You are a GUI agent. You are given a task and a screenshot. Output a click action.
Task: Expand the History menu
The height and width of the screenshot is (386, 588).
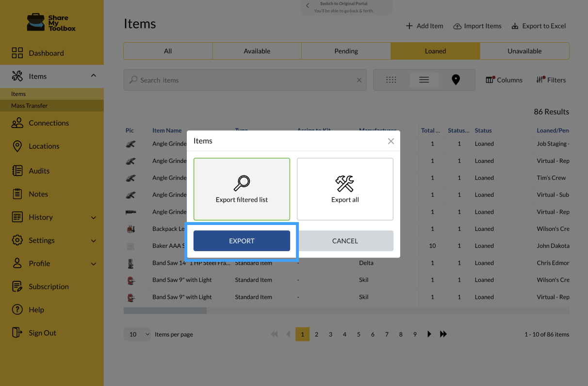41,217
